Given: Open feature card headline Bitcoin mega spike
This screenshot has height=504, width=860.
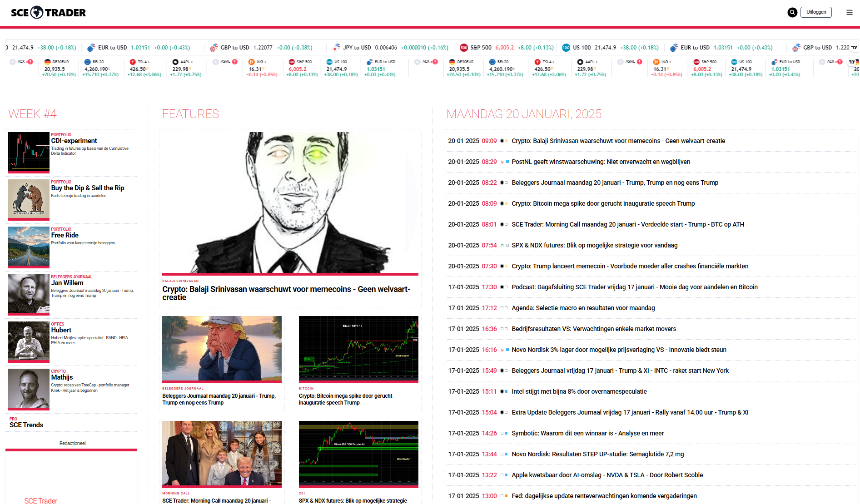Looking at the screenshot, I should click(346, 399).
